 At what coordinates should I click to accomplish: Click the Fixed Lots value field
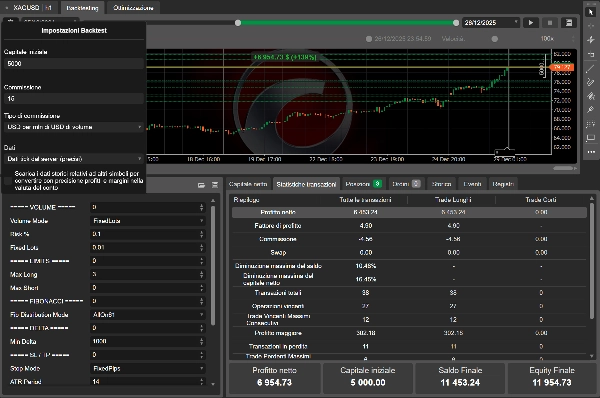pyautogui.click(x=145, y=248)
